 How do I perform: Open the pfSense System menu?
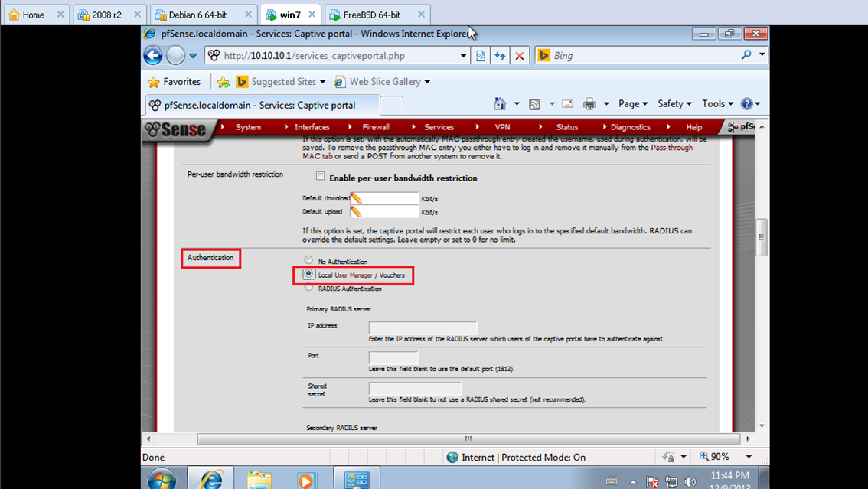248,127
